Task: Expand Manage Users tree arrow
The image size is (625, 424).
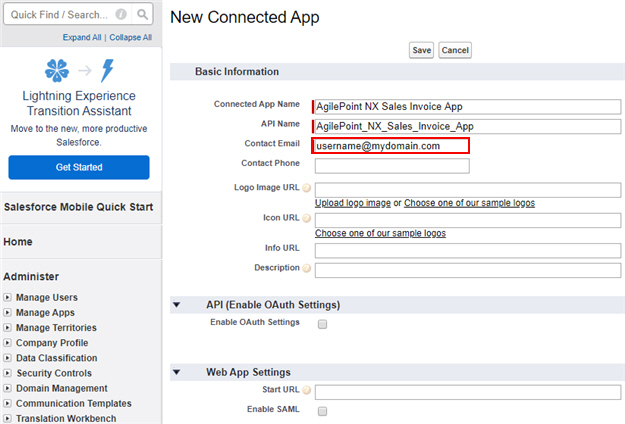Action: (7, 297)
